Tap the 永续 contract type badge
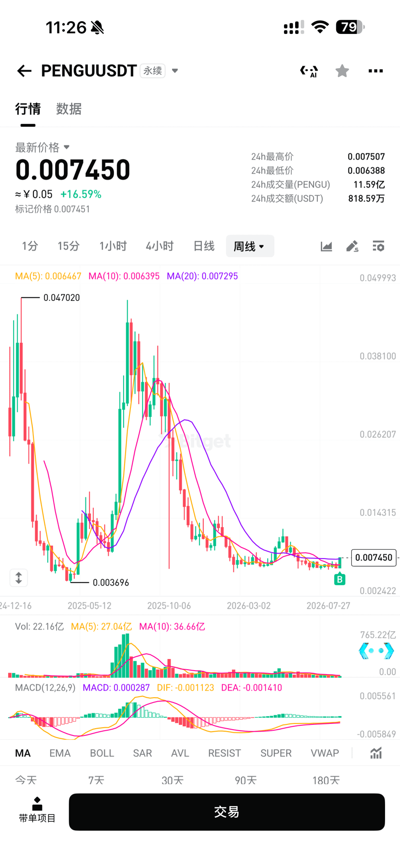The width and height of the screenshot is (400, 868). (153, 71)
